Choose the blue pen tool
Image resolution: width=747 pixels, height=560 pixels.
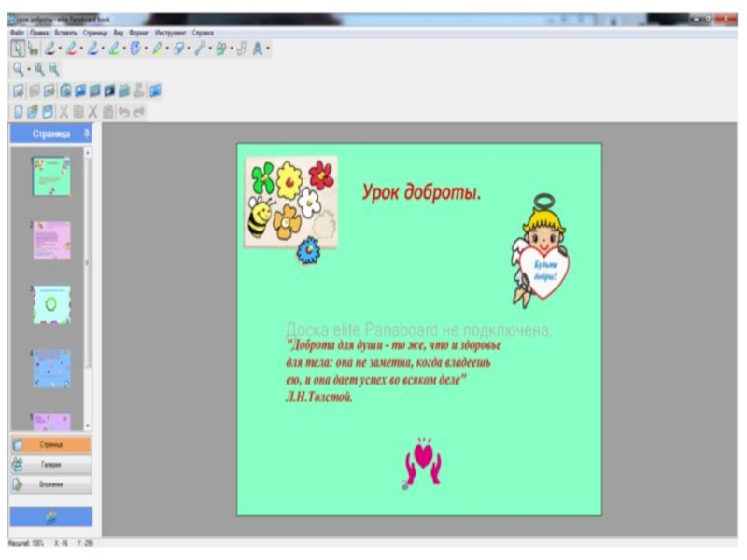92,49
